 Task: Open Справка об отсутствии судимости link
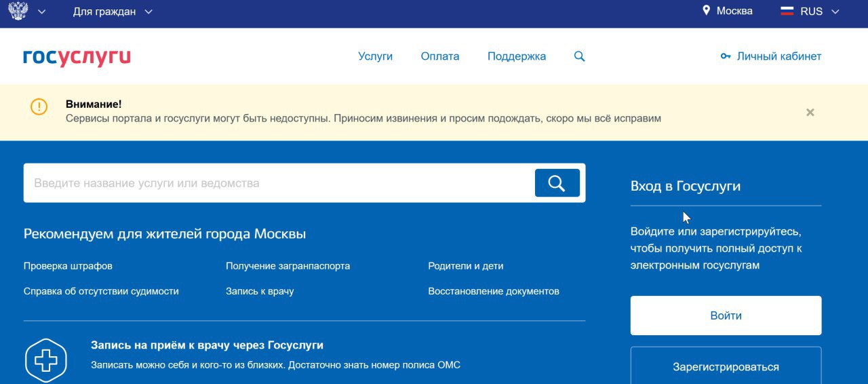101,291
